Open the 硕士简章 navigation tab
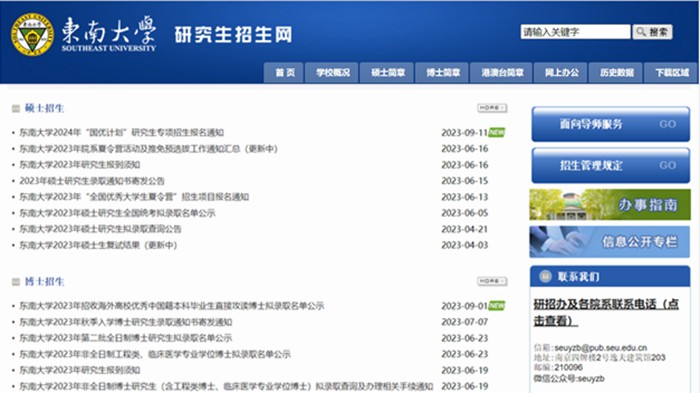 pyautogui.click(x=387, y=72)
